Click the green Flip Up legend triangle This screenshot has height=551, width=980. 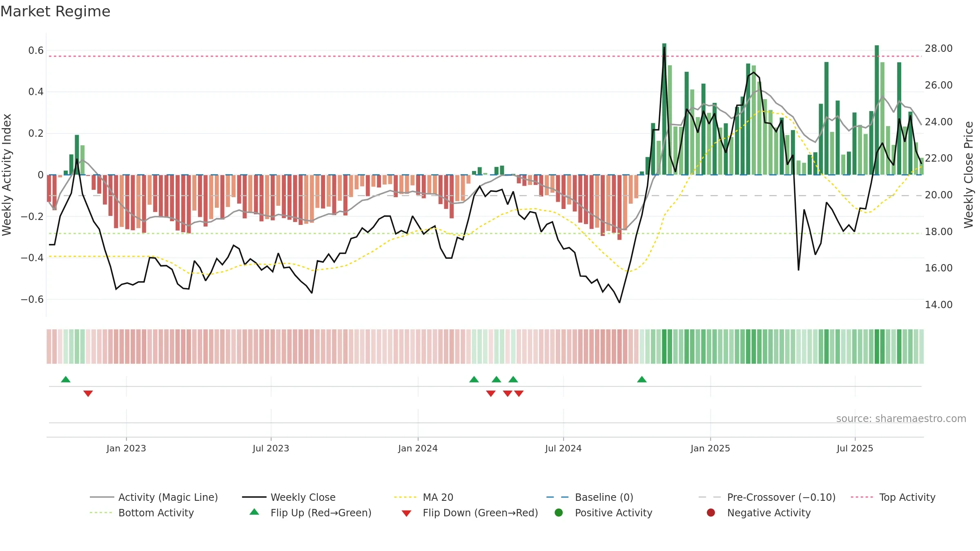254,512
